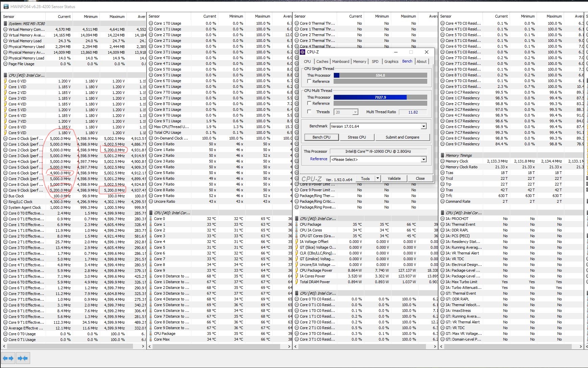Click the power icon beside CPU Package Power

click(x=297, y=270)
